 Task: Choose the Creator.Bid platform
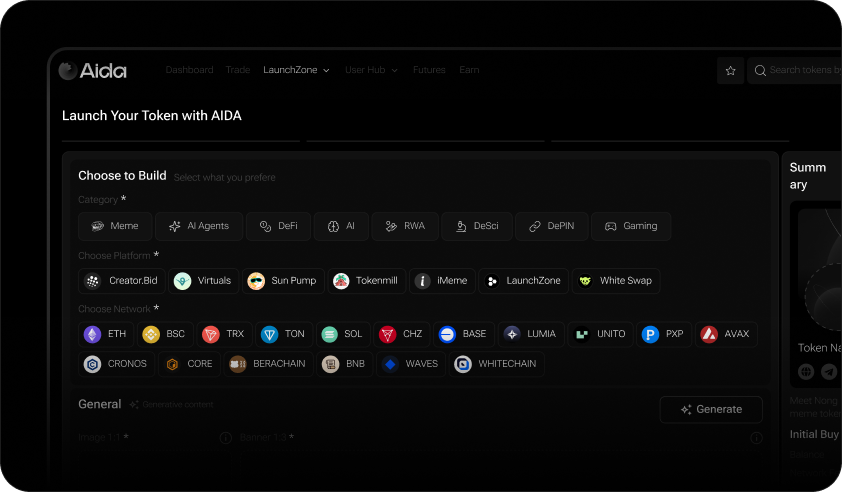point(122,280)
